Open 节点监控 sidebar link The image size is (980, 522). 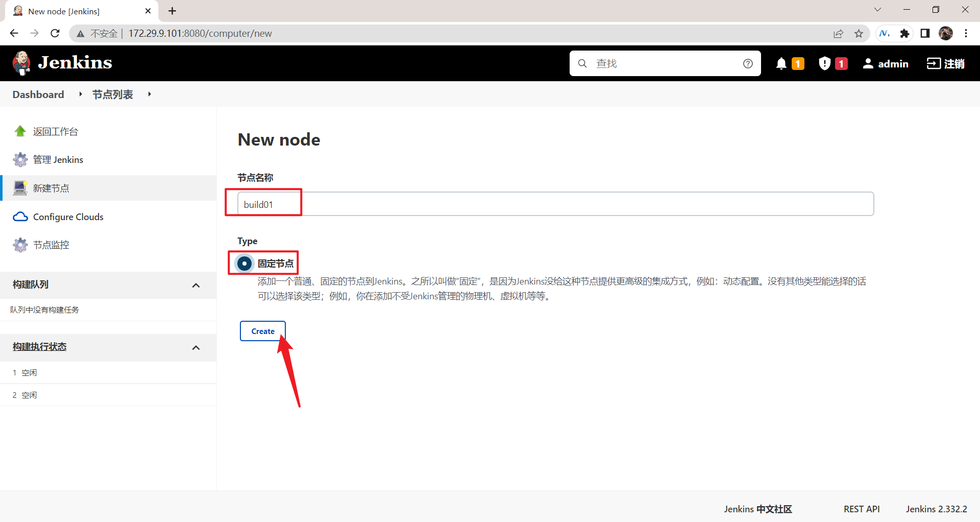click(51, 245)
